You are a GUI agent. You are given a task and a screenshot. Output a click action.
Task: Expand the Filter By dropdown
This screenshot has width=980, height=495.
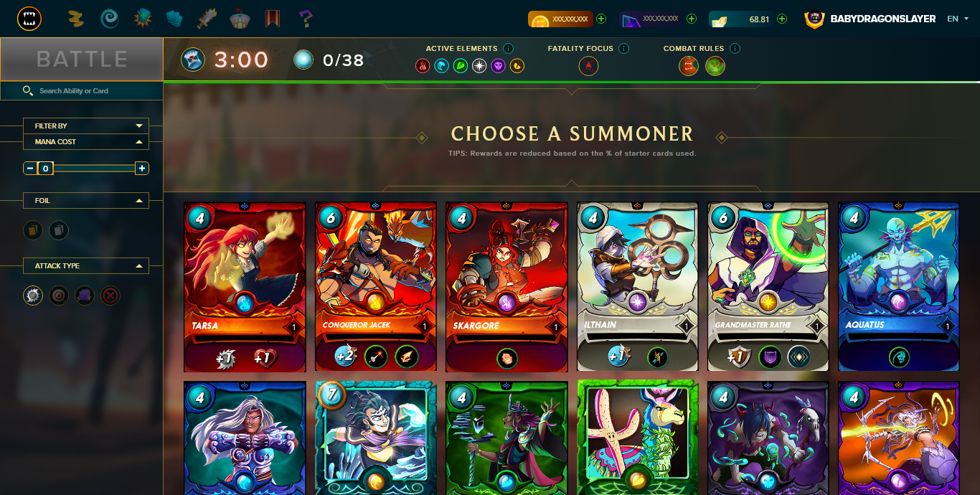coord(86,126)
